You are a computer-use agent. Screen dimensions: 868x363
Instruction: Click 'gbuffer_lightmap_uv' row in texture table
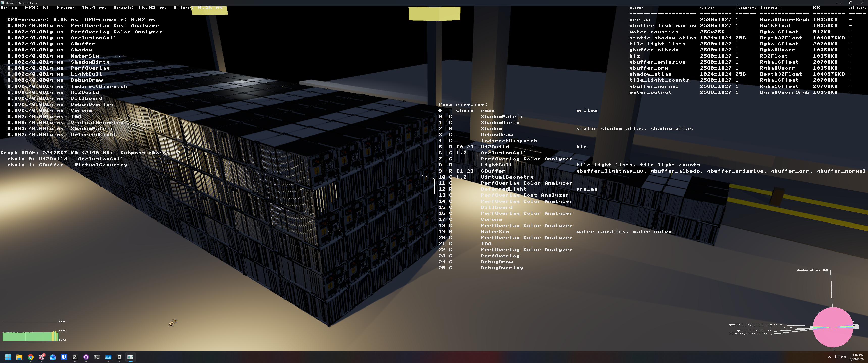point(741,25)
